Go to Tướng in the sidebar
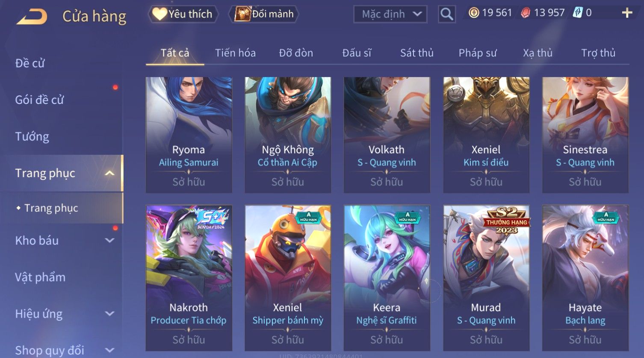Viewport: 644px width, 358px height. [32, 137]
